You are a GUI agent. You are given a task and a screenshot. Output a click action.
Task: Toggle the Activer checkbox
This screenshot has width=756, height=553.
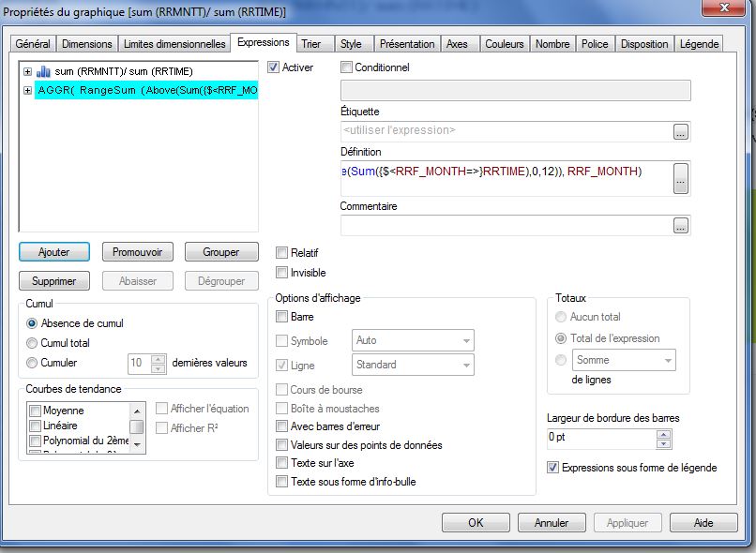coord(273,67)
